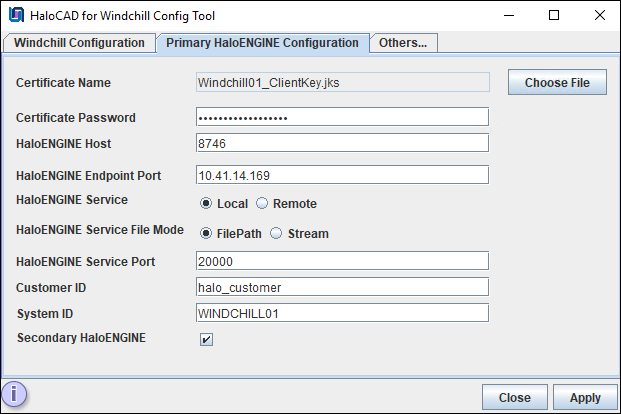The height and width of the screenshot is (414, 621).
Task: Open the Others... tab
Action: click(x=403, y=43)
